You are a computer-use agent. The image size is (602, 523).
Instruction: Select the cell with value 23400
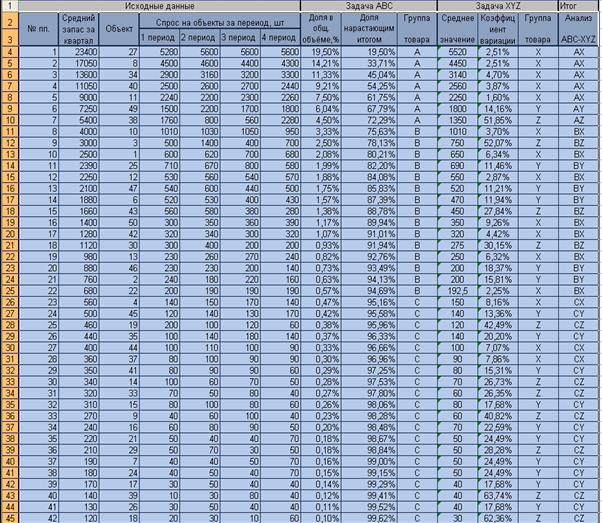point(78,52)
